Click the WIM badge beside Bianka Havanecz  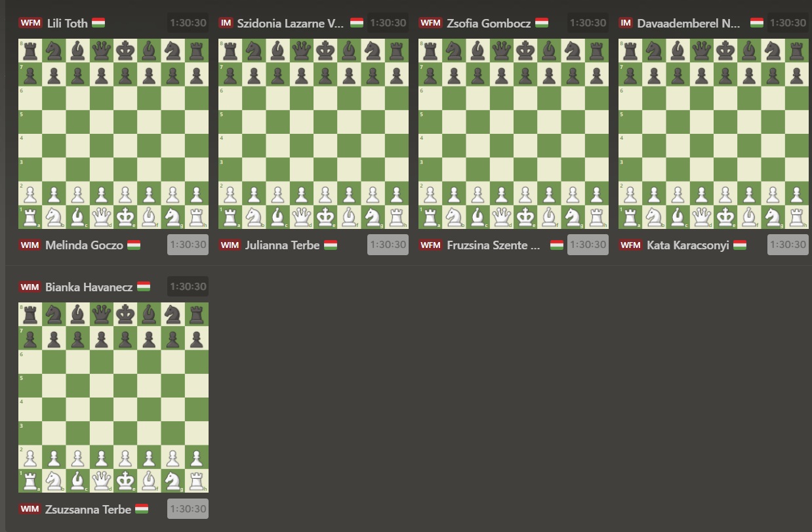tap(30, 287)
